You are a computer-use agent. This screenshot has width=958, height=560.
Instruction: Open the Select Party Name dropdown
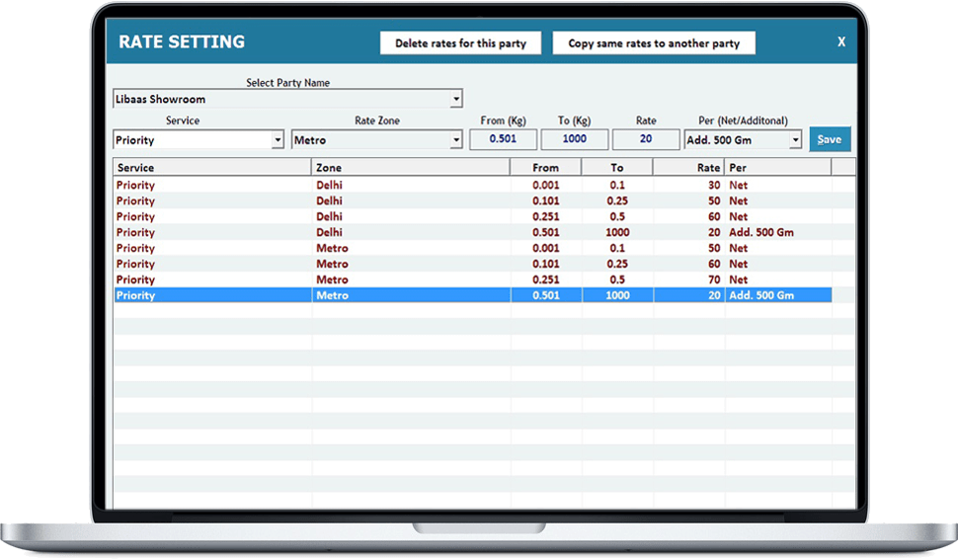(455, 99)
